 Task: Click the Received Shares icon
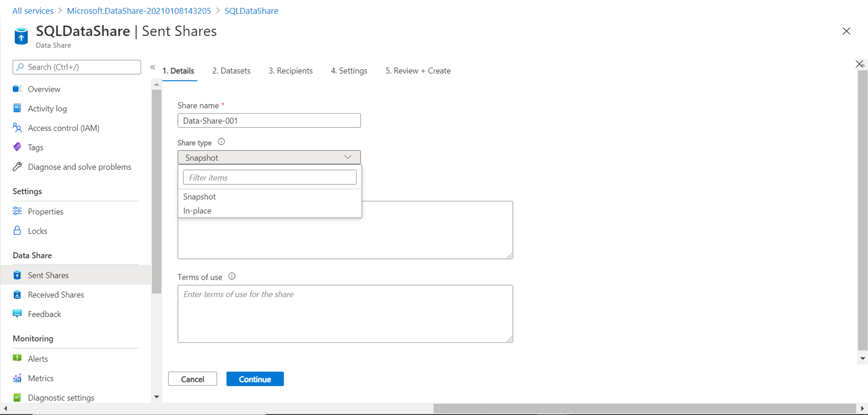[x=17, y=294]
